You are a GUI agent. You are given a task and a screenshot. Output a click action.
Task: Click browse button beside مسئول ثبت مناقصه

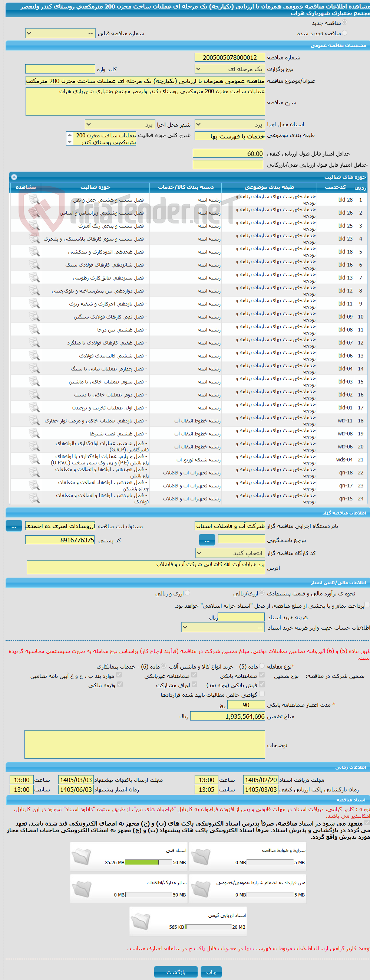click(x=14, y=526)
